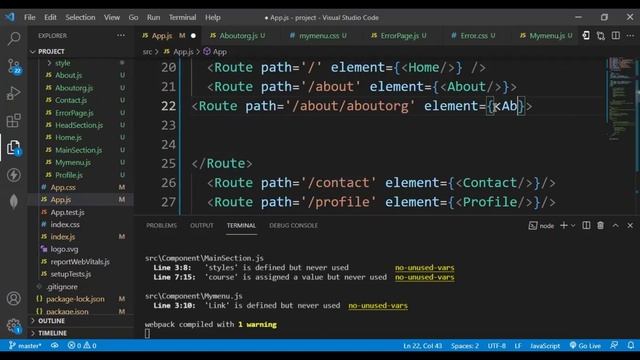Show errors and warnings count
Screen dimensions: 640x360
[82, 345]
